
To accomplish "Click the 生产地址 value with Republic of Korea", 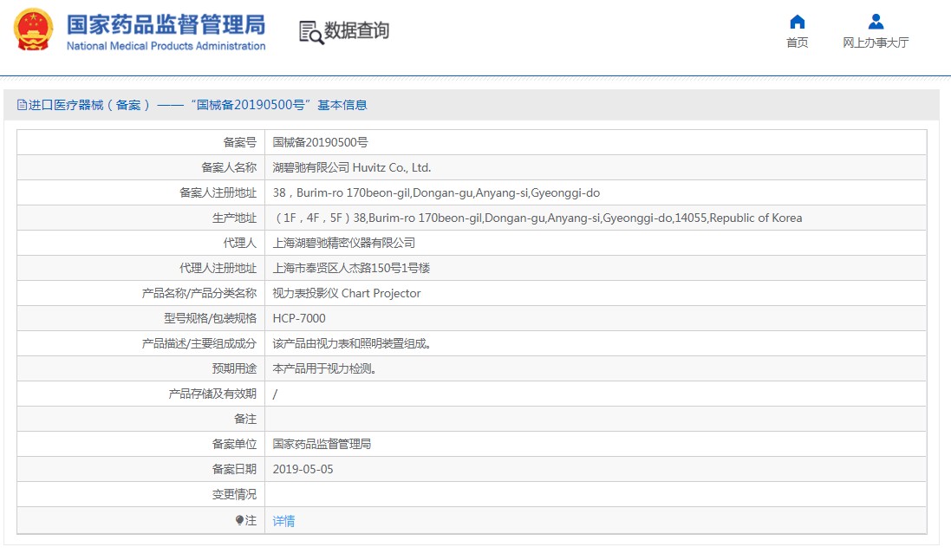I will tap(537, 218).
